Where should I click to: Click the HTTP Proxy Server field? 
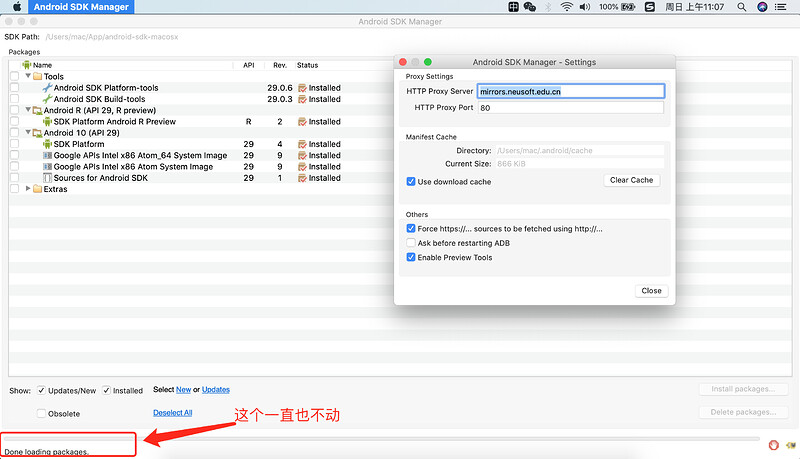571,91
